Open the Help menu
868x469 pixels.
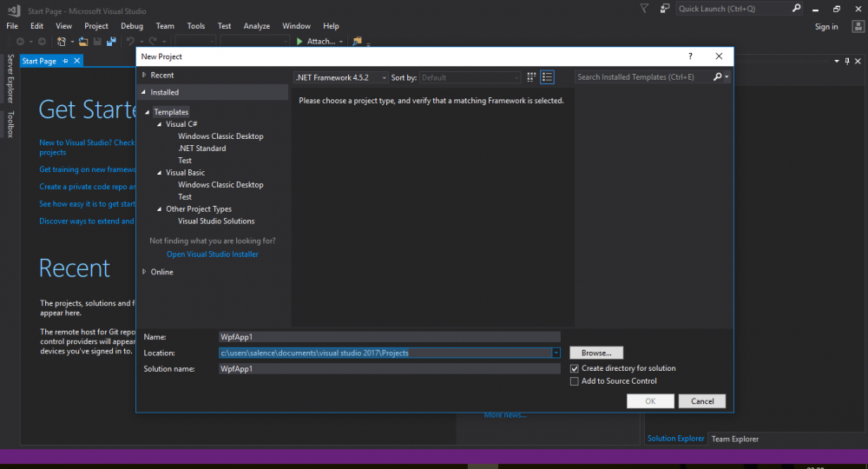[331, 26]
